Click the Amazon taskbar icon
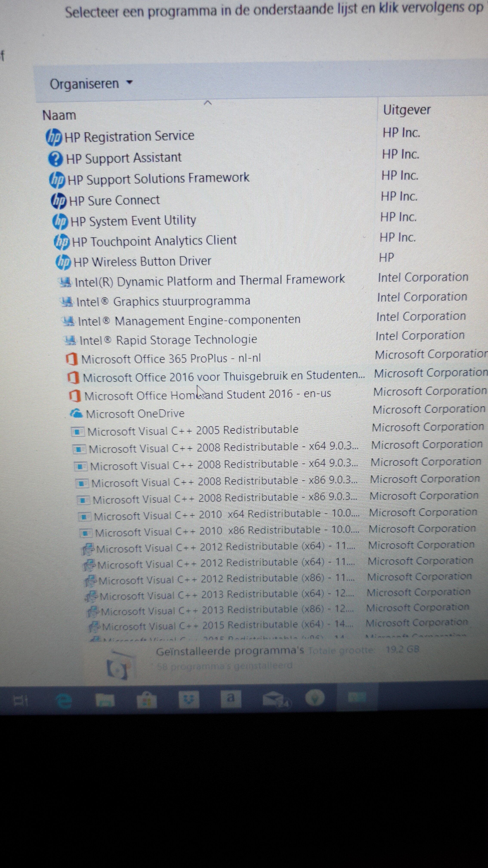This screenshot has width=488, height=868. pos(231,698)
